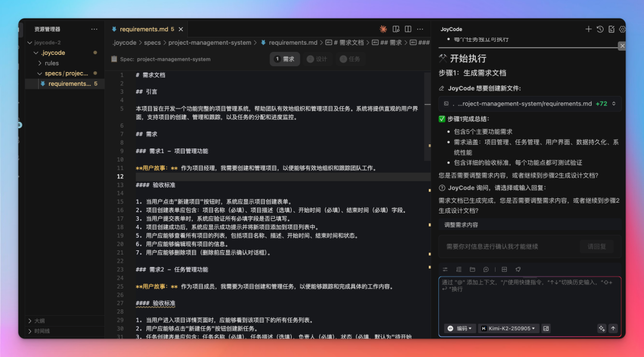Switch to the 设计 step in spec bar
This screenshot has width=644, height=357.
pyautogui.click(x=317, y=59)
